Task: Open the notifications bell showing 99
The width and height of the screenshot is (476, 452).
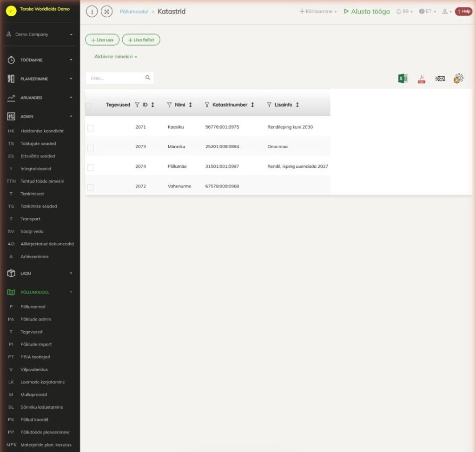Action: coord(404,12)
